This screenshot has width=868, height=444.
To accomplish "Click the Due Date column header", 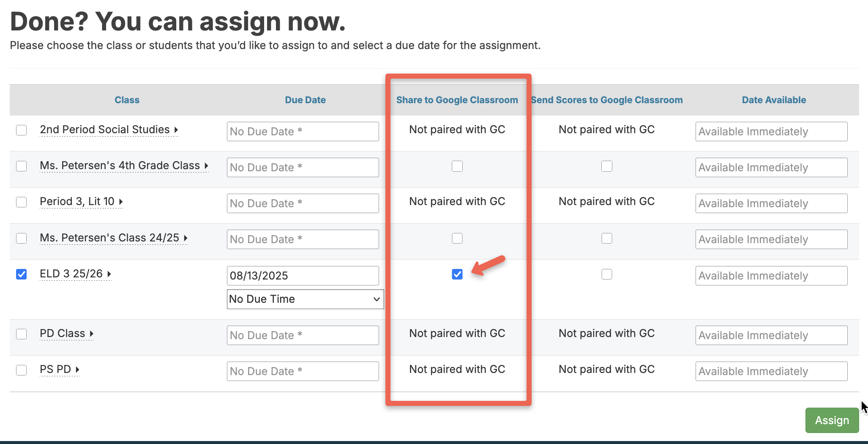I will [x=305, y=100].
